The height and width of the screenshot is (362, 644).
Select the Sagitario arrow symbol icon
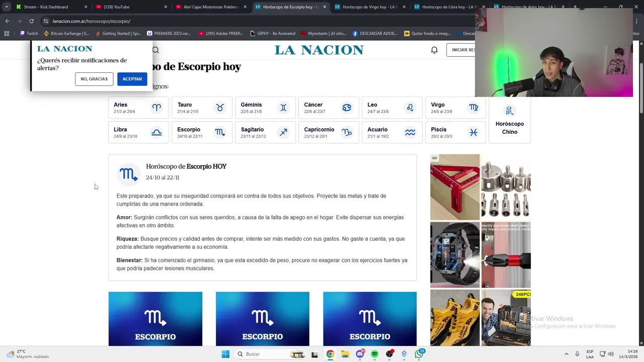pyautogui.click(x=283, y=132)
